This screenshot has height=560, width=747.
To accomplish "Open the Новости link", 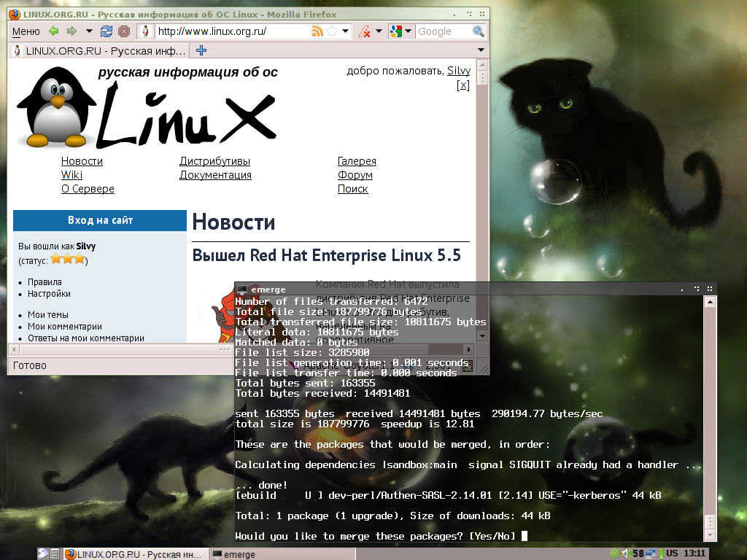I will click(x=82, y=161).
